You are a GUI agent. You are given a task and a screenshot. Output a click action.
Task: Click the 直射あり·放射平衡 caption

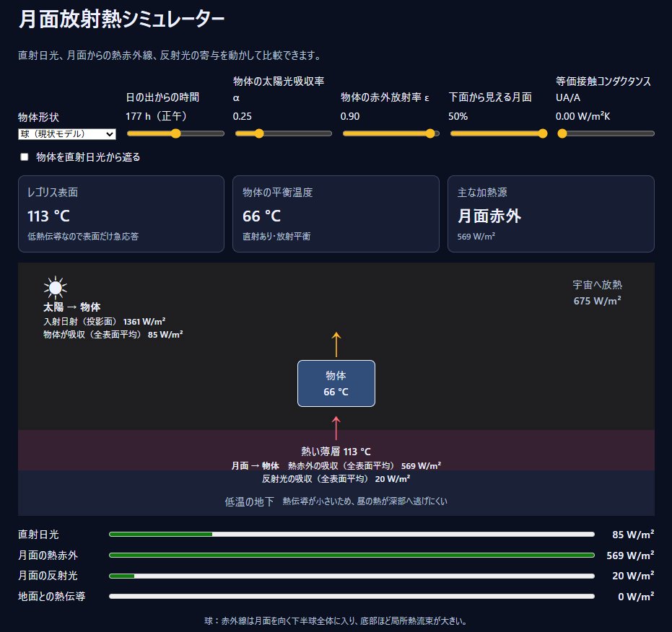pos(276,236)
